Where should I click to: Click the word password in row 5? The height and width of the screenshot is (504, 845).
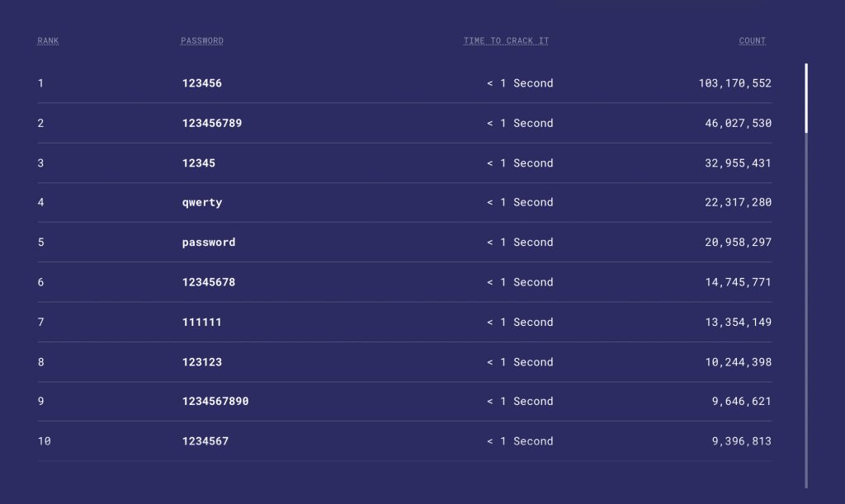pos(209,243)
